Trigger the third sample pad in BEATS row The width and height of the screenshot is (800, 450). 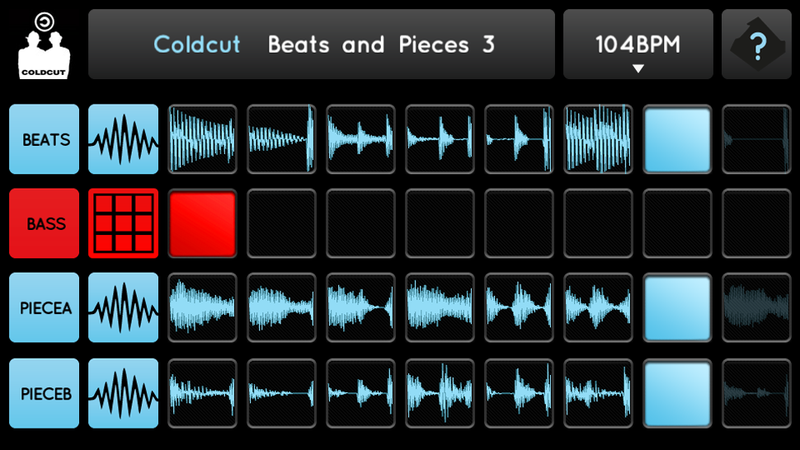pos(361,139)
